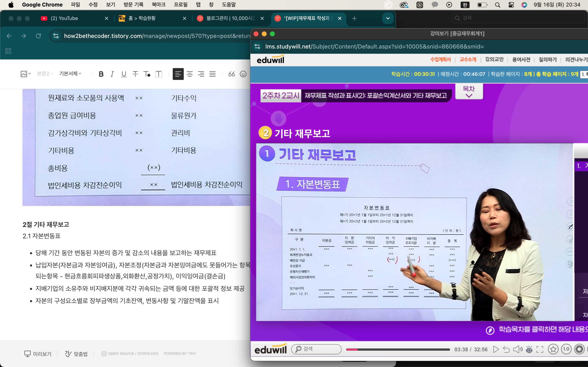Screen dimensions: 588x367
Task: Open the 기본서체 font dropdown
Action: pyautogui.click(x=70, y=74)
